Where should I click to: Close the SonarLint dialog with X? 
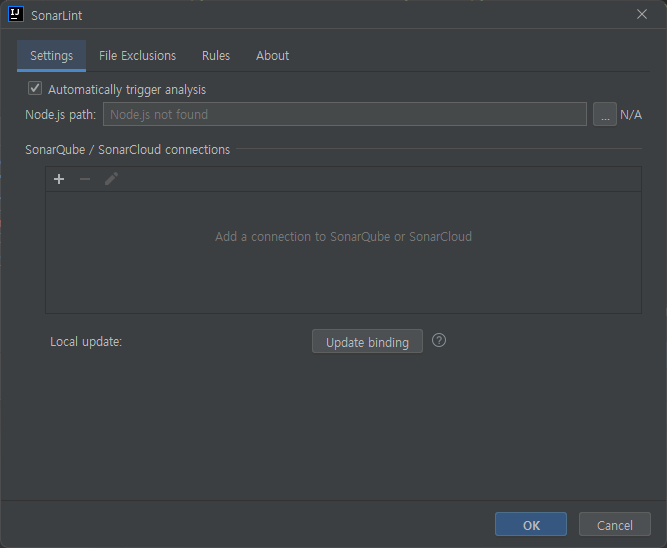click(642, 14)
